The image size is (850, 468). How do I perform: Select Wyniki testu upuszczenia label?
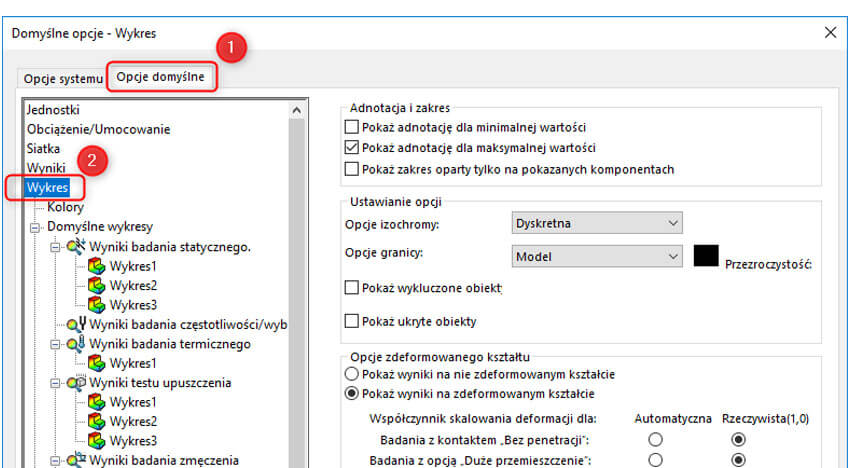160,382
